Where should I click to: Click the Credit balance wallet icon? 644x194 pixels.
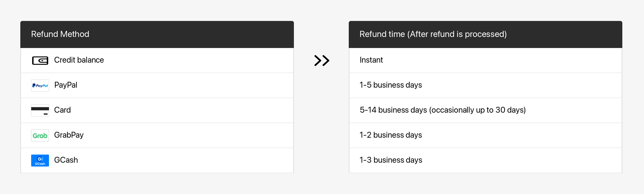click(x=40, y=60)
